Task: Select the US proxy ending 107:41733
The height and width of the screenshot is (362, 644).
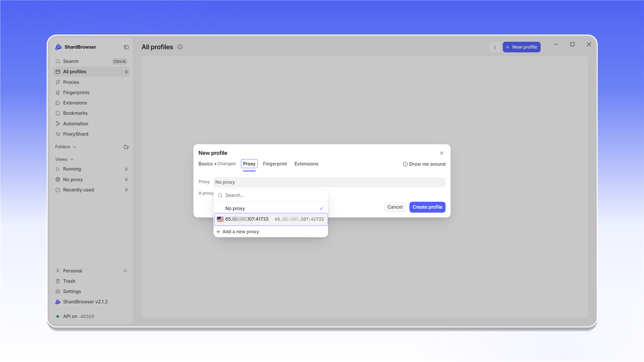Action: click(271, 219)
